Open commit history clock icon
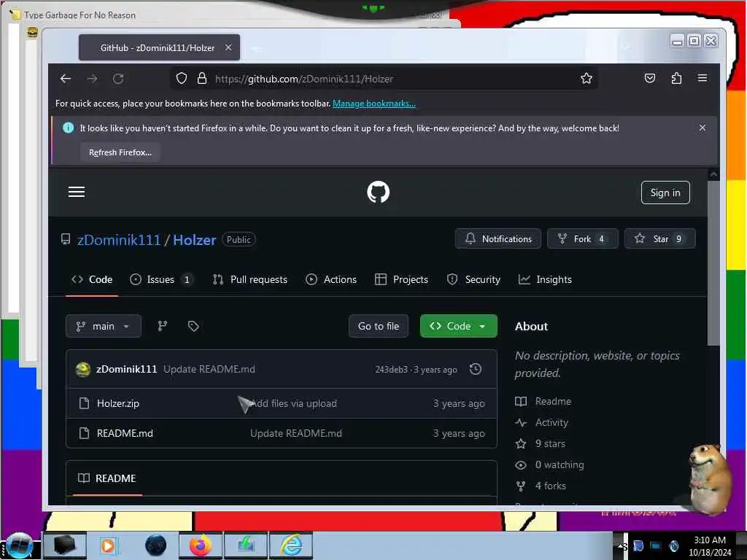Image resolution: width=747 pixels, height=560 pixels. click(x=475, y=369)
